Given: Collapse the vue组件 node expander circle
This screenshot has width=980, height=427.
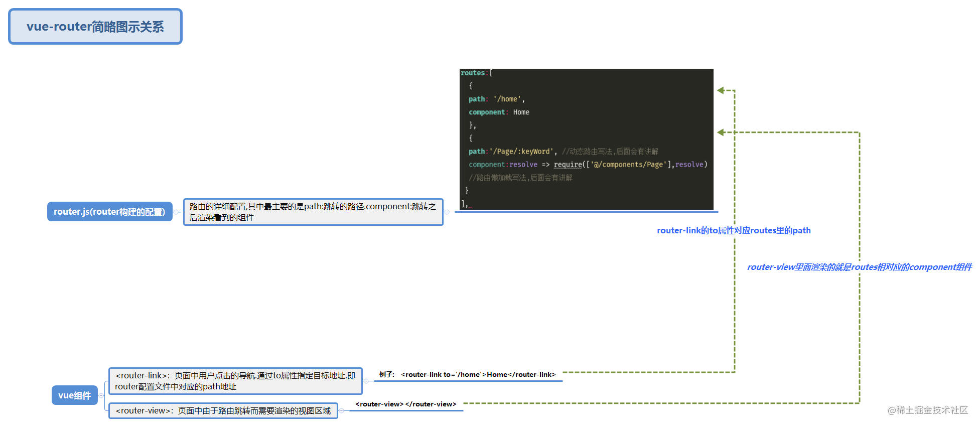Looking at the screenshot, I should point(101,395).
